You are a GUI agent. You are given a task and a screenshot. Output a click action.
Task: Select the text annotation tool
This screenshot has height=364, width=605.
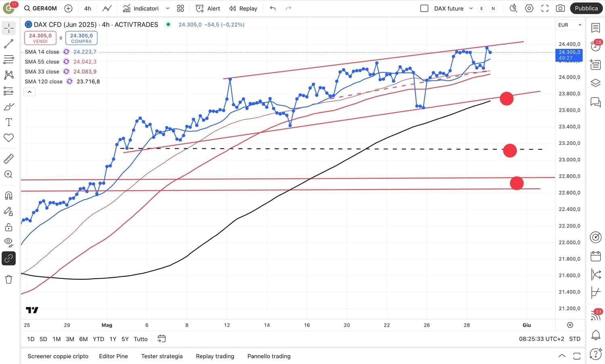click(x=9, y=122)
